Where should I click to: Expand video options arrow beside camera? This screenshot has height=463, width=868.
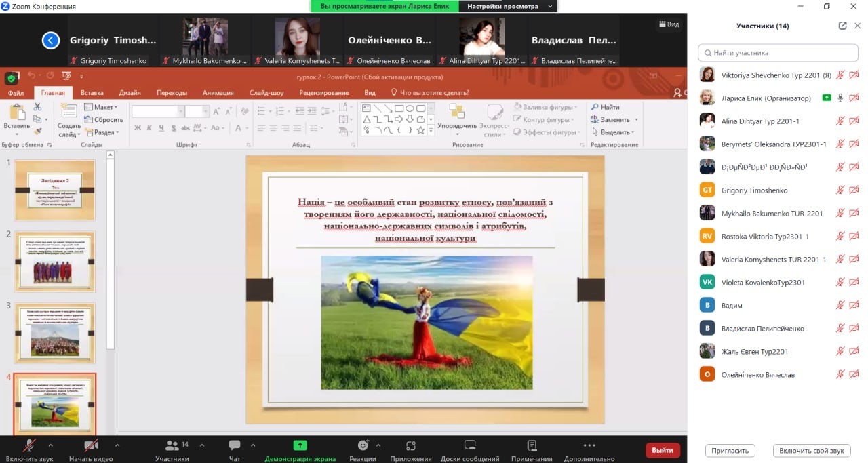click(117, 445)
